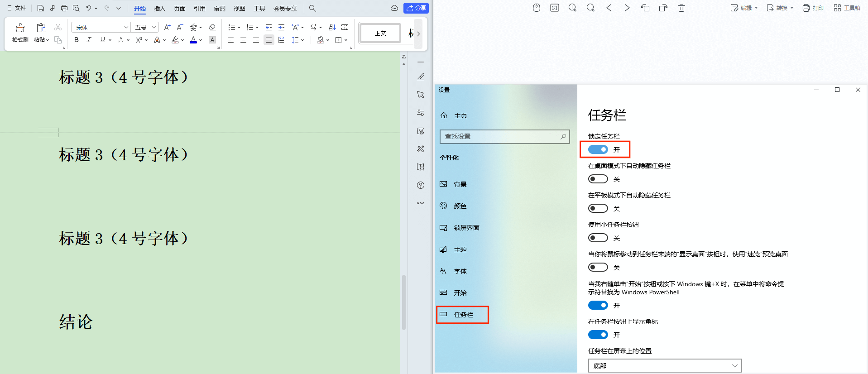Click the increase indent icon
Screen dimensions: 868x374
[x=281, y=27]
